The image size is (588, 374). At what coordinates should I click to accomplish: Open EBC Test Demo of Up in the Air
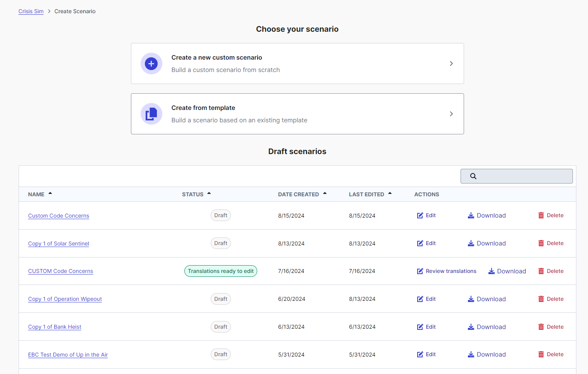[x=68, y=355]
